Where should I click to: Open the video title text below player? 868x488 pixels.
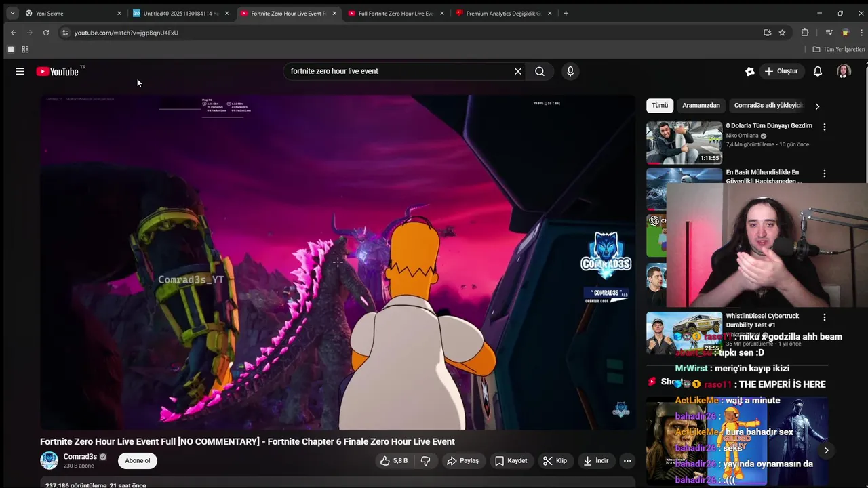coord(248,441)
